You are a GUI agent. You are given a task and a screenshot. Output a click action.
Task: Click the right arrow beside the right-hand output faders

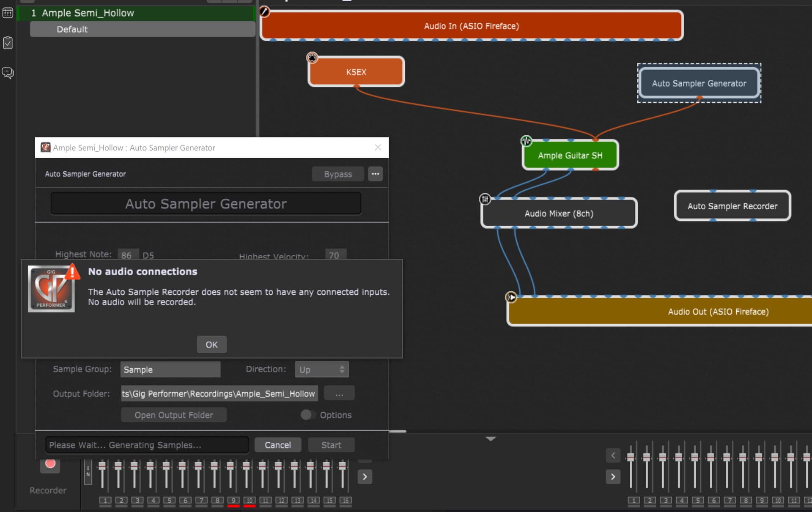[x=613, y=477]
